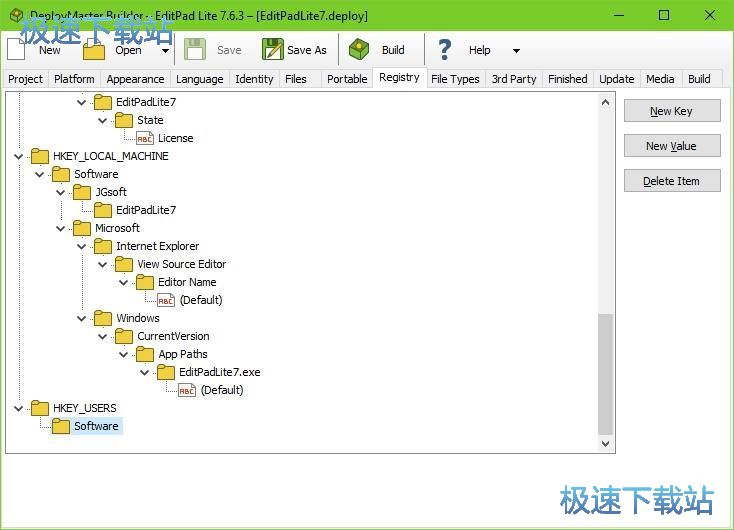
Task: Click the HKEY_LOCAL_MACHINE folder icon
Action: click(x=40, y=156)
